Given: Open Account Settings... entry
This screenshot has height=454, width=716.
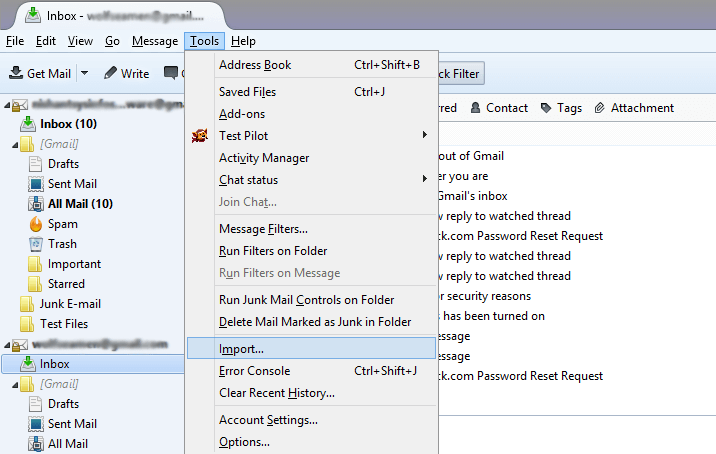Looking at the screenshot, I should click(x=311, y=420).
